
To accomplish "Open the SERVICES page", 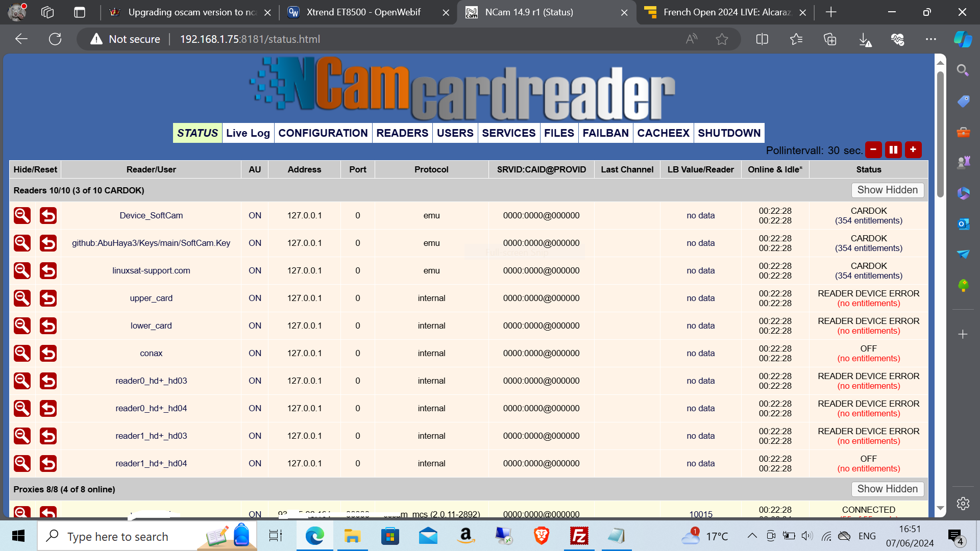I will (x=509, y=133).
